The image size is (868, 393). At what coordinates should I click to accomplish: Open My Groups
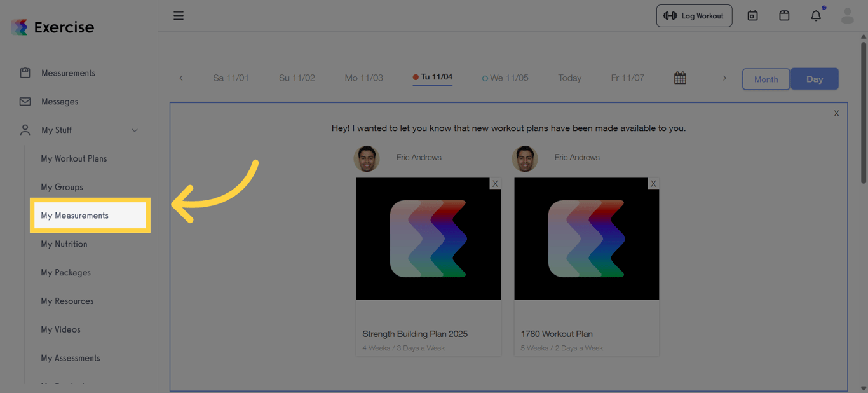pyautogui.click(x=62, y=187)
